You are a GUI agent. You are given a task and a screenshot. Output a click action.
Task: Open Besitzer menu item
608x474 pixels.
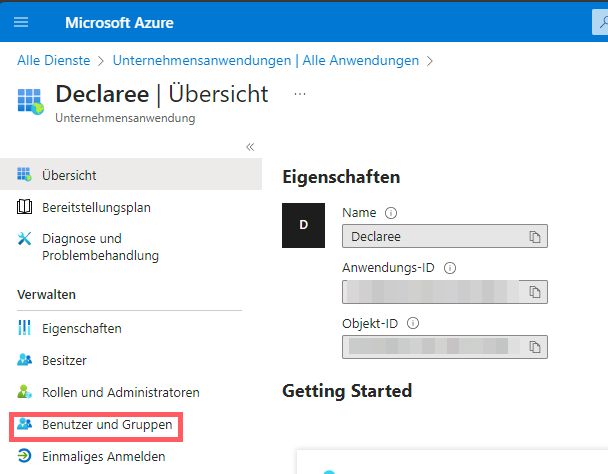click(64, 361)
